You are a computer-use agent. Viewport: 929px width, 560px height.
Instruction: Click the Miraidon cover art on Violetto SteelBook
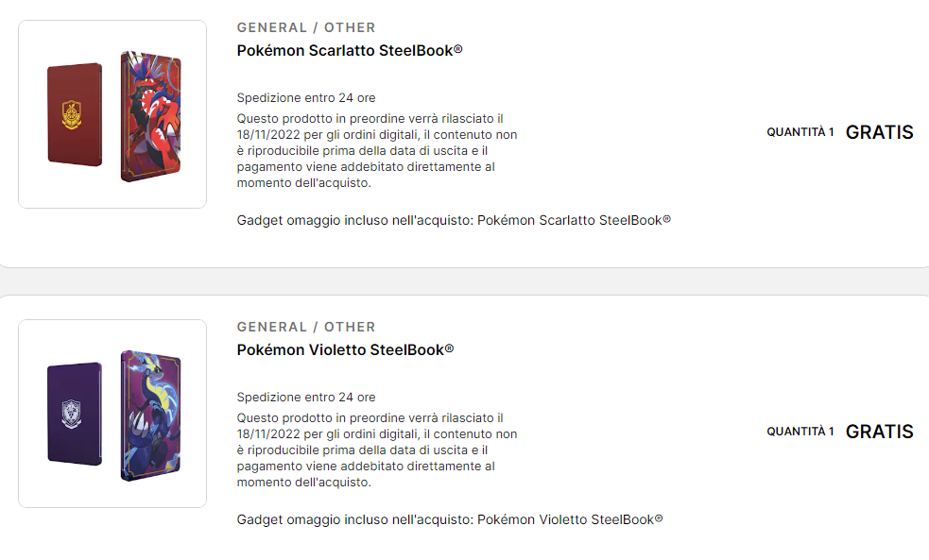150,415
